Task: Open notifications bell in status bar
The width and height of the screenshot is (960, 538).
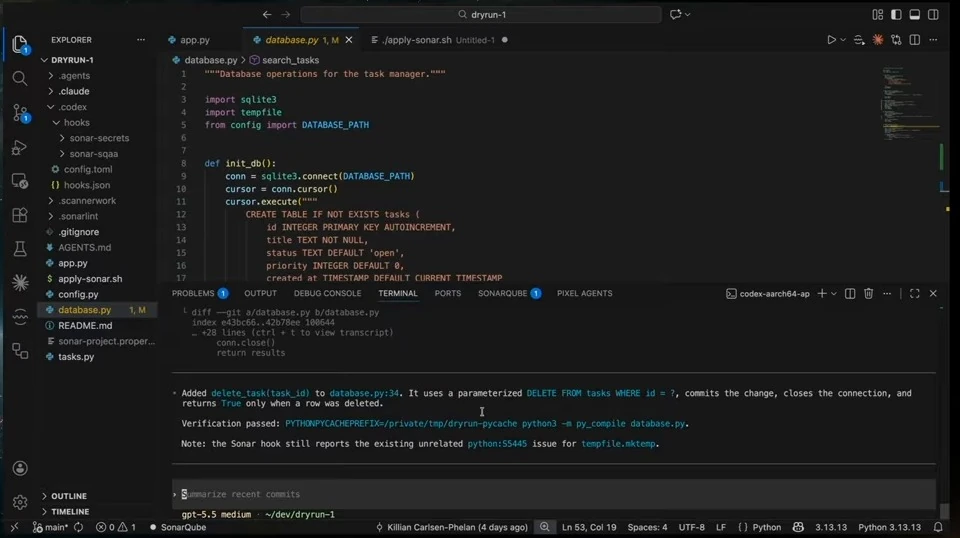Action: (x=938, y=527)
